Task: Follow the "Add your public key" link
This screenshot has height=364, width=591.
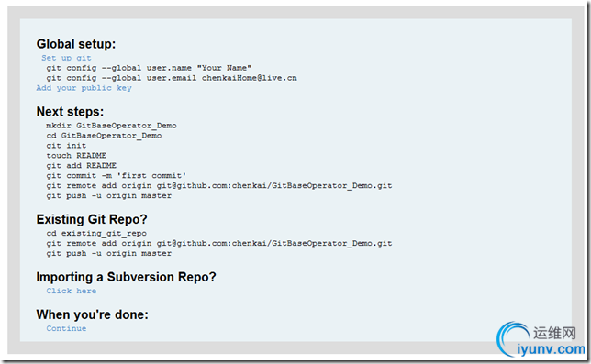Action: [x=84, y=88]
